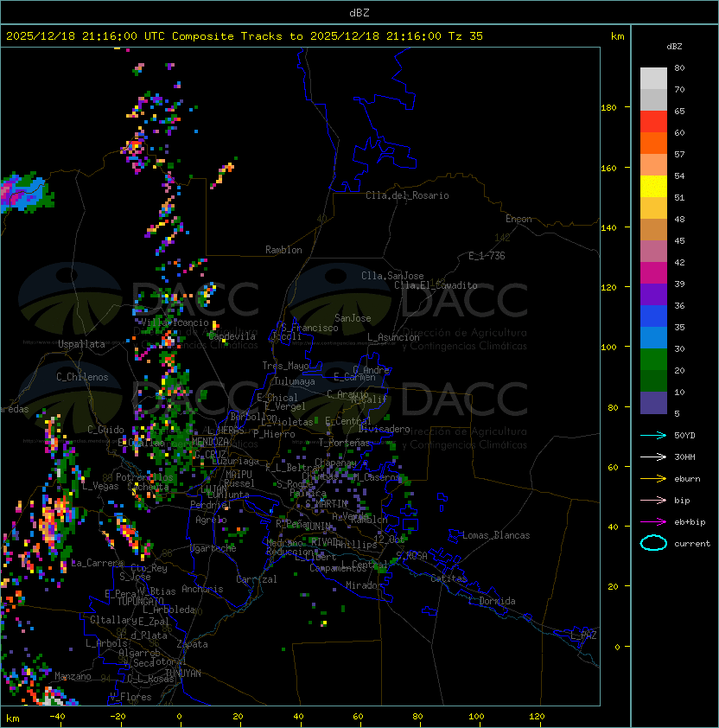Screen dimensions: 719x728
Task: Click the pink bip arrow in legend
Action: [x=653, y=500]
